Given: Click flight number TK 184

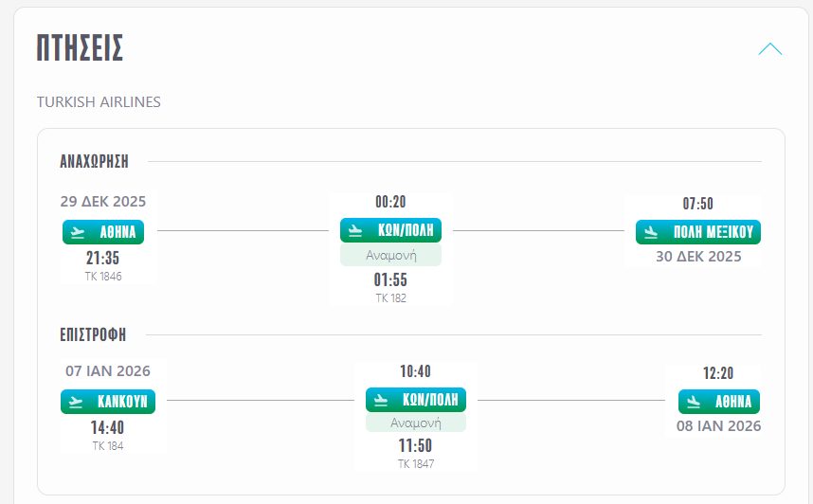Looking at the screenshot, I should (x=107, y=445).
